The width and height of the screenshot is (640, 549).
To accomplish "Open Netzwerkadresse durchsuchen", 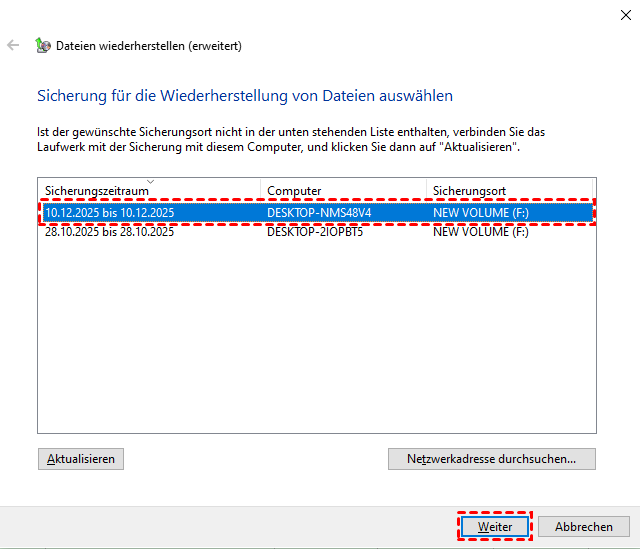I will [x=491, y=459].
